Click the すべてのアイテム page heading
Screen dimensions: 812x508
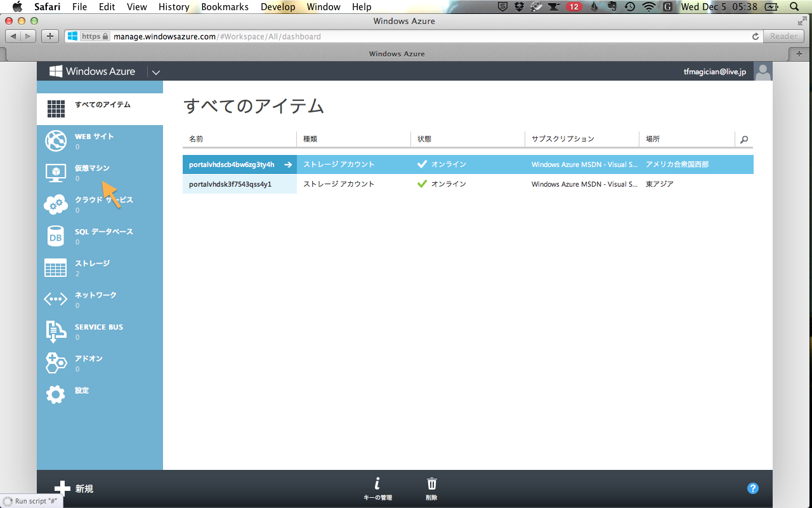[254, 106]
